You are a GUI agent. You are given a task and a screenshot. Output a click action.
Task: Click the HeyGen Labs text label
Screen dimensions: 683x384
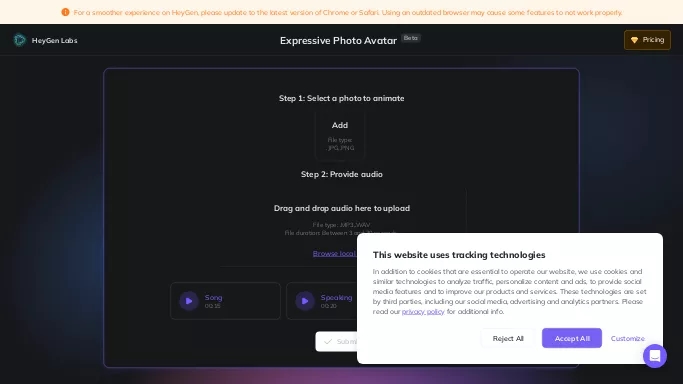pos(54,40)
